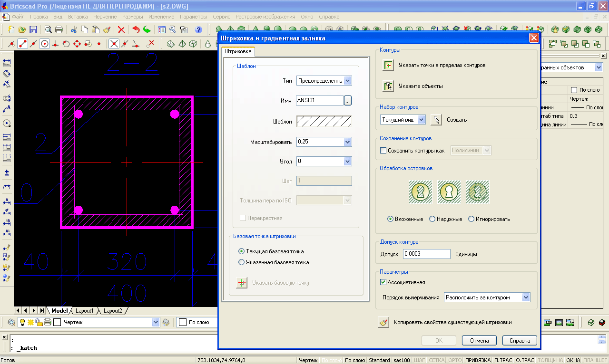Open the 'Порядок вычерчивания' draw order dropdown

(x=526, y=297)
